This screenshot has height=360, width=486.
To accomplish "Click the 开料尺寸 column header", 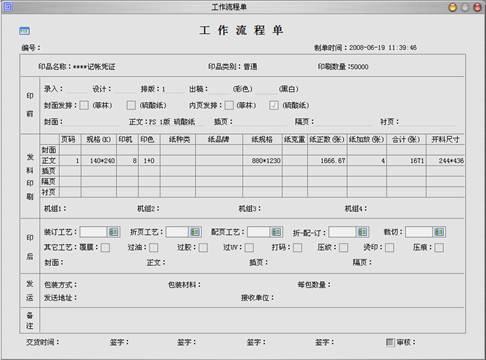I will (445, 139).
